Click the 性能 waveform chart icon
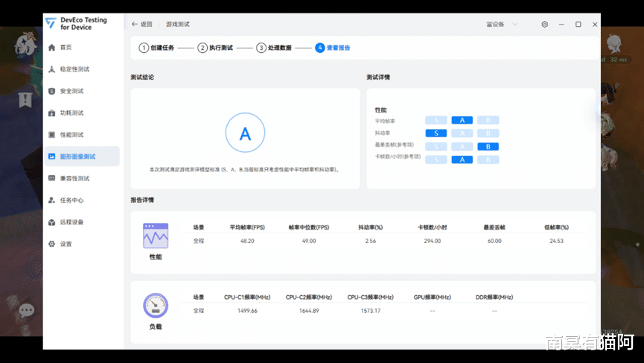Viewport: 644px width, 363px height. pyautogui.click(x=156, y=236)
